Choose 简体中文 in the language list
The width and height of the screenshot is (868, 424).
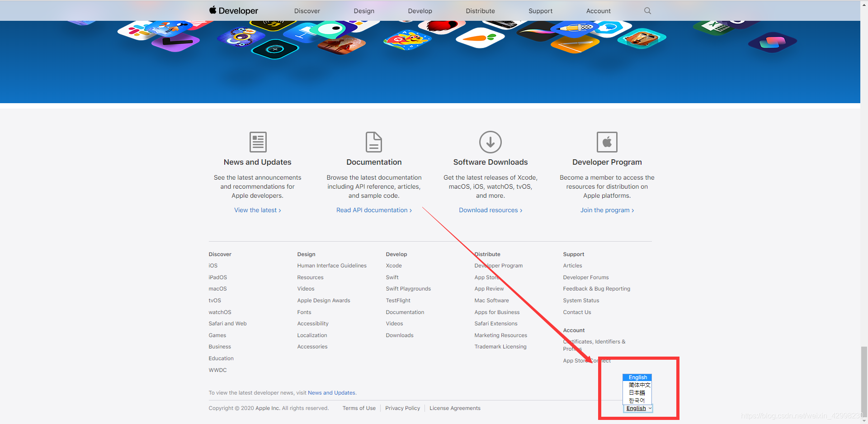click(x=637, y=385)
